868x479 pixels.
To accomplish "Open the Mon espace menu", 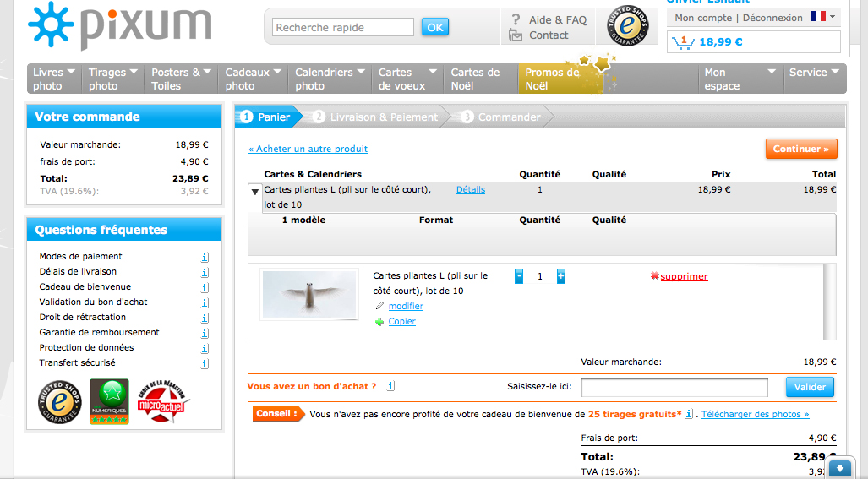I will pos(740,79).
